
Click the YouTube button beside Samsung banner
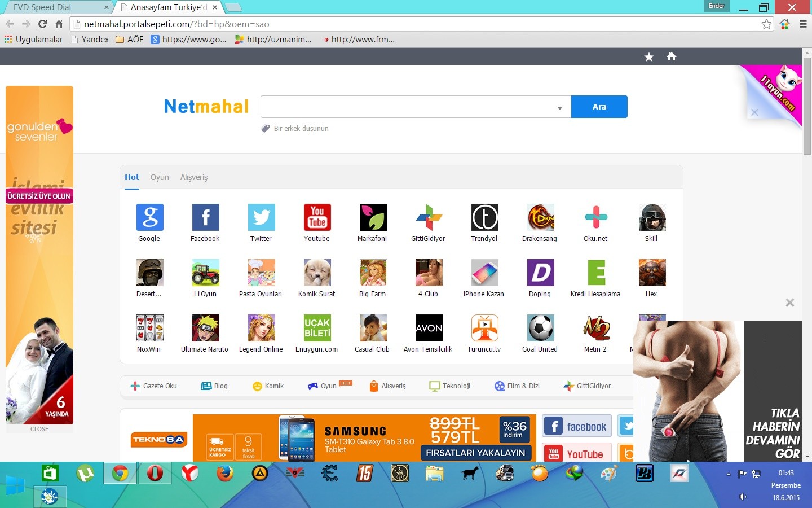pos(577,453)
